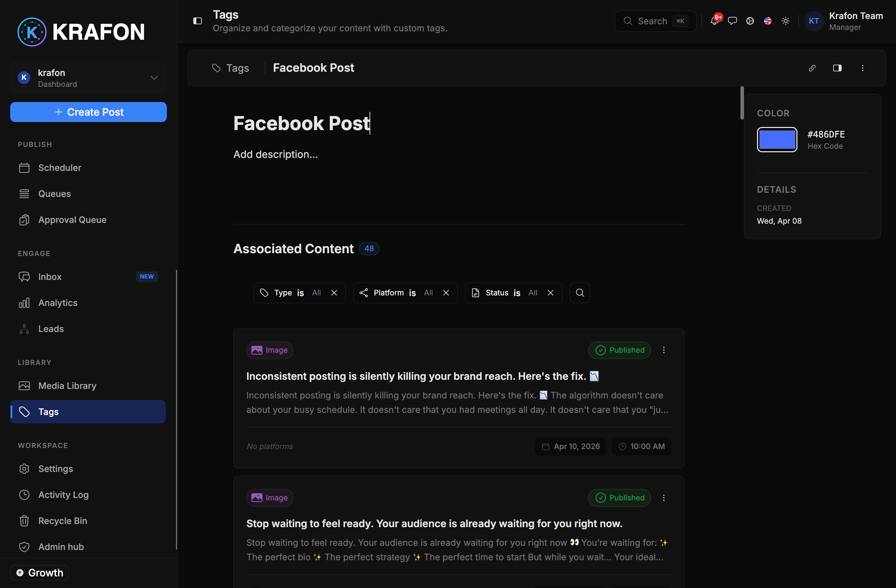Viewport: 896px width, 588px height.
Task: Change language via the flag icon
Action: point(768,21)
